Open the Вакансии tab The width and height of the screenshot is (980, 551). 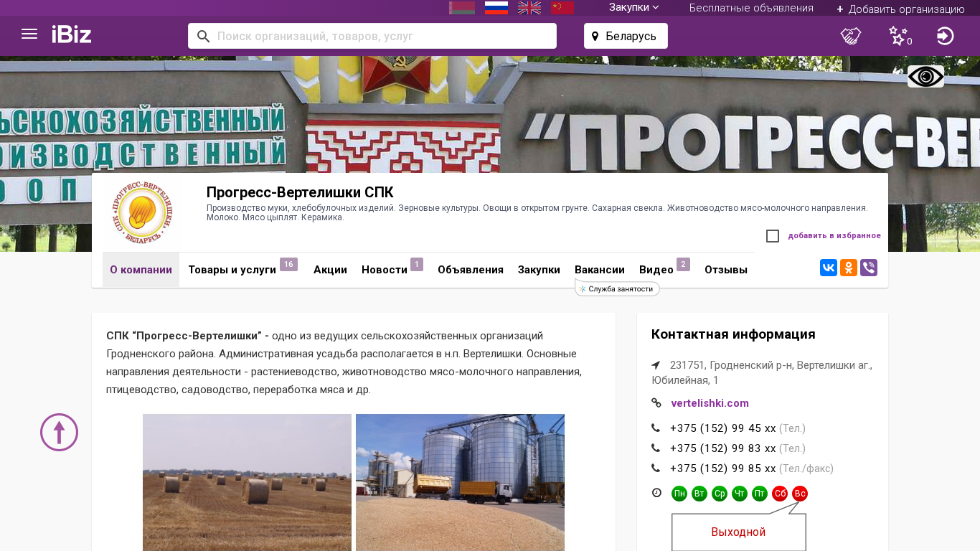click(x=600, y=270)
